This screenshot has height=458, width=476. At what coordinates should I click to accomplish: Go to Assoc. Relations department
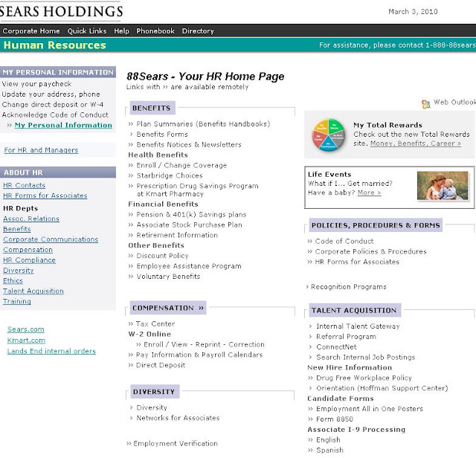click(31, 219)
